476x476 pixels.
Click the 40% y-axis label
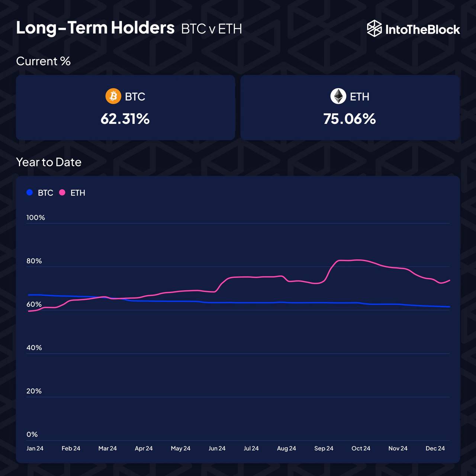click(34, 348)
